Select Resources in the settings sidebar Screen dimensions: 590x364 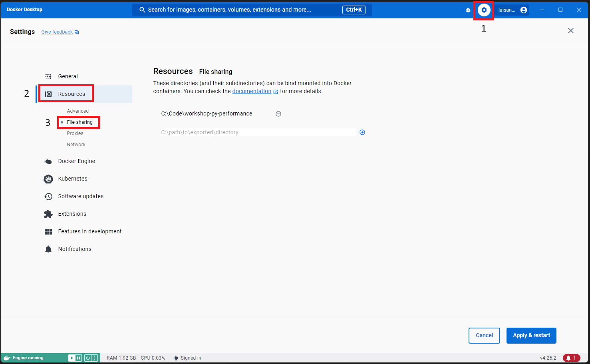pyautogui.click(x=84, y=94)
